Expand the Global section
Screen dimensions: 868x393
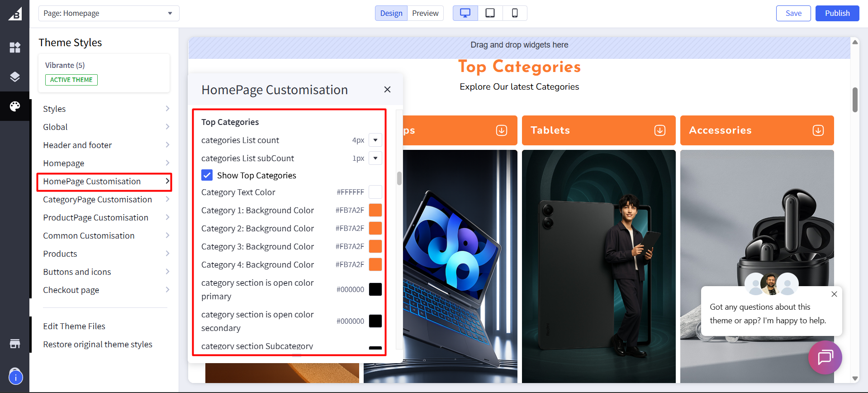click(x=106, y=127)
